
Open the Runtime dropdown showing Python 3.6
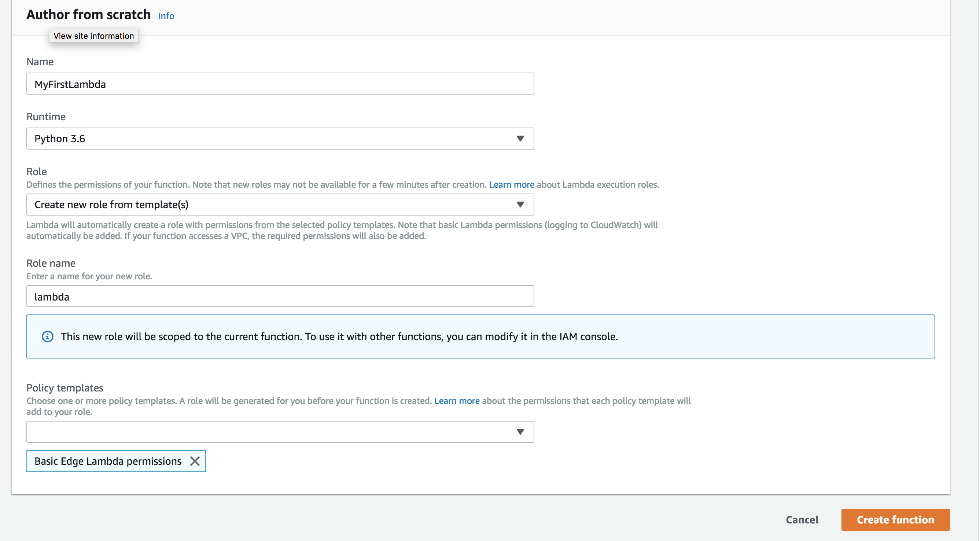[x=280, y=139]
